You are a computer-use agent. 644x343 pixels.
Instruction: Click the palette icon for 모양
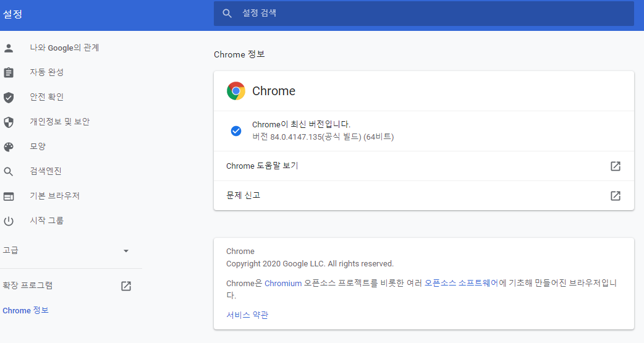click(x=9, y=147)
